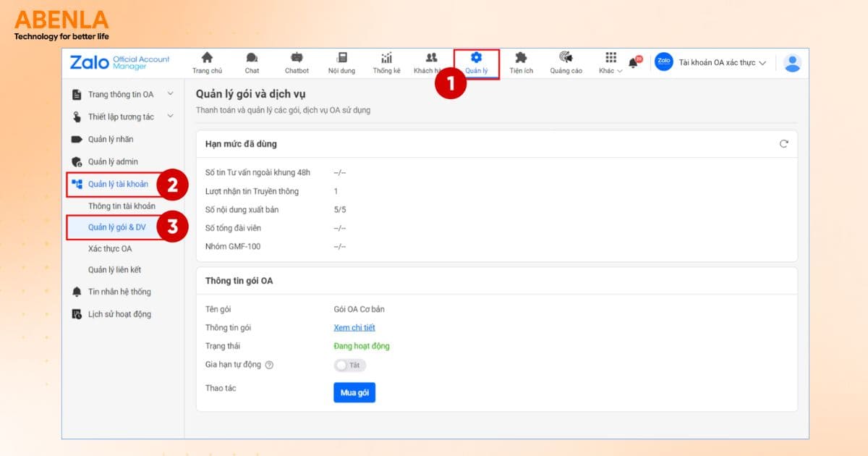Select Quản lý gói & DV in sidebar
This screenshot has width=868, height=456.
click(x=117, y=227)
